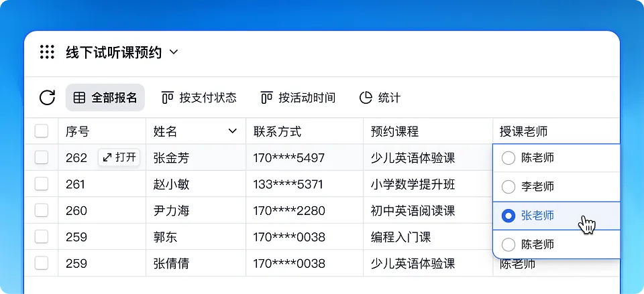Select the 李老师 radio option
The width and height of the screenshot is (644, 294).
tap(508, 187)
